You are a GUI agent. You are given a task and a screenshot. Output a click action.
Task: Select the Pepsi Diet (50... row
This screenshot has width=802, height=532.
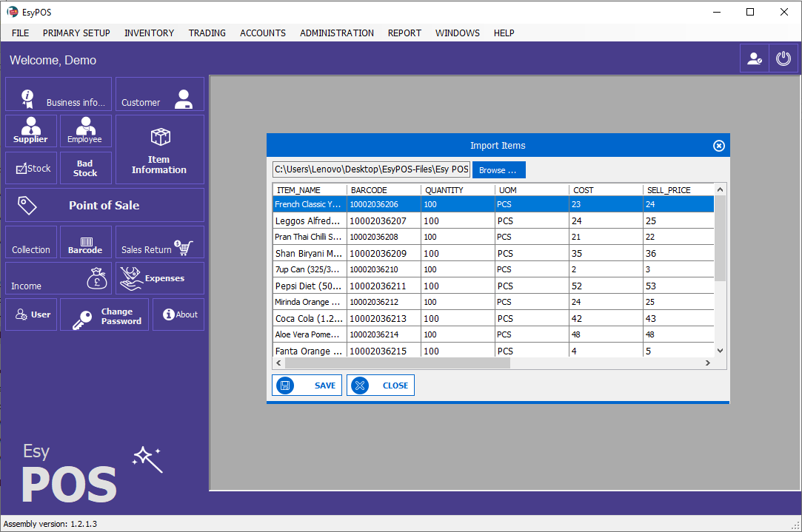pos(494,286)
